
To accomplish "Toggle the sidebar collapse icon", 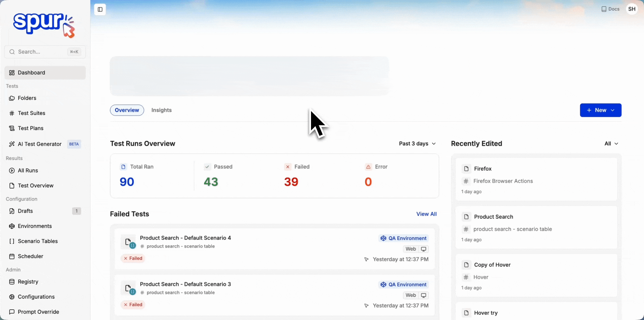I will tap(100, 9).
